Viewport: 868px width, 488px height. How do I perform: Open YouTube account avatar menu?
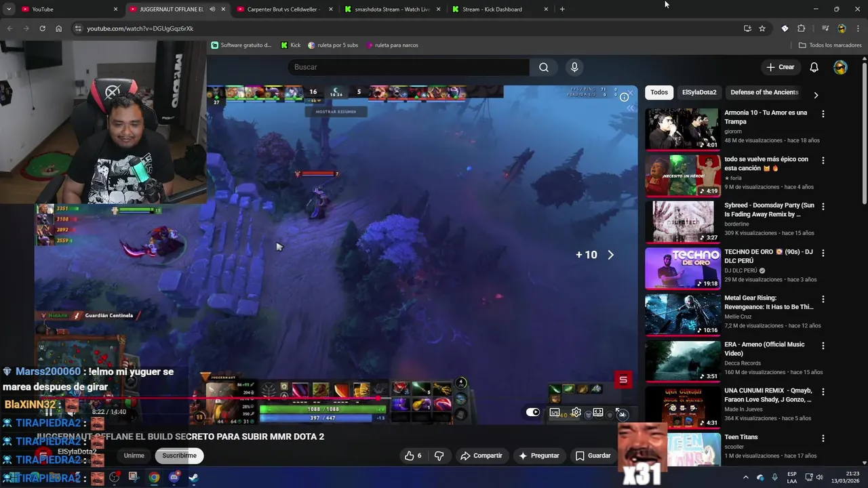[840, 67]
